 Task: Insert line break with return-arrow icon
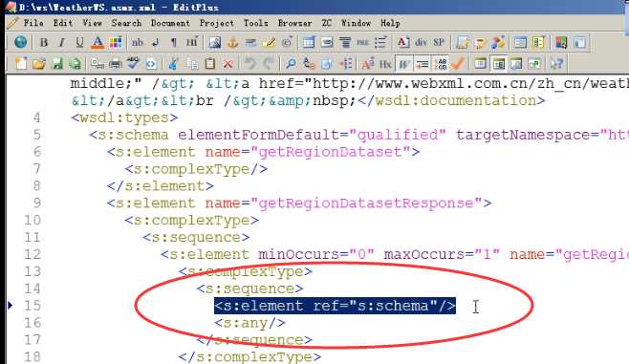tap(156, 42)
